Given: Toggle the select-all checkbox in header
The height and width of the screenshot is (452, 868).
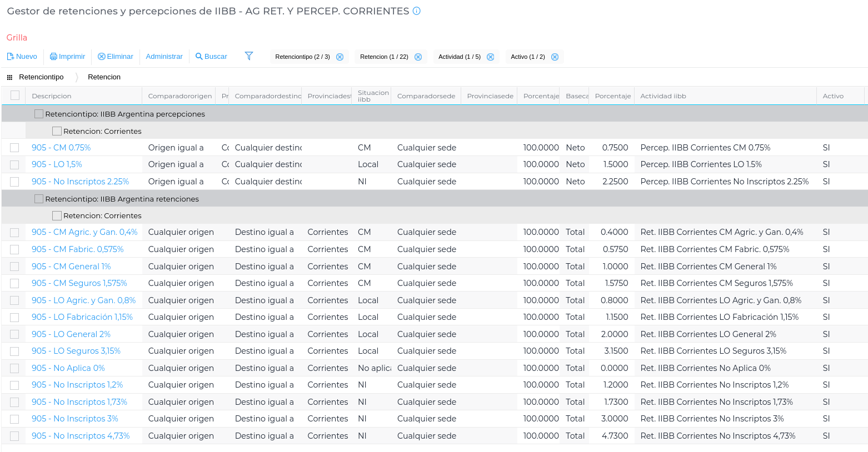Looking at the screenshot, I should pos(15,96).
